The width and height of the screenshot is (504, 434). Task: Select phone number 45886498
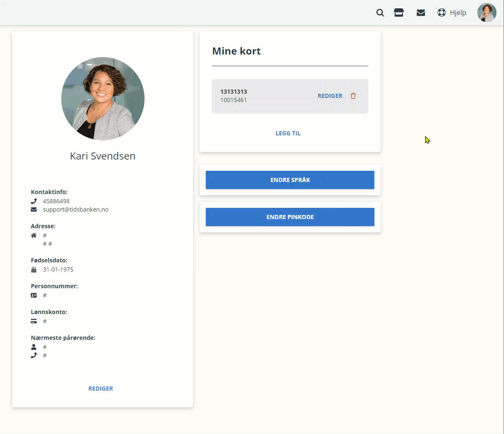[x=56, y=201]
